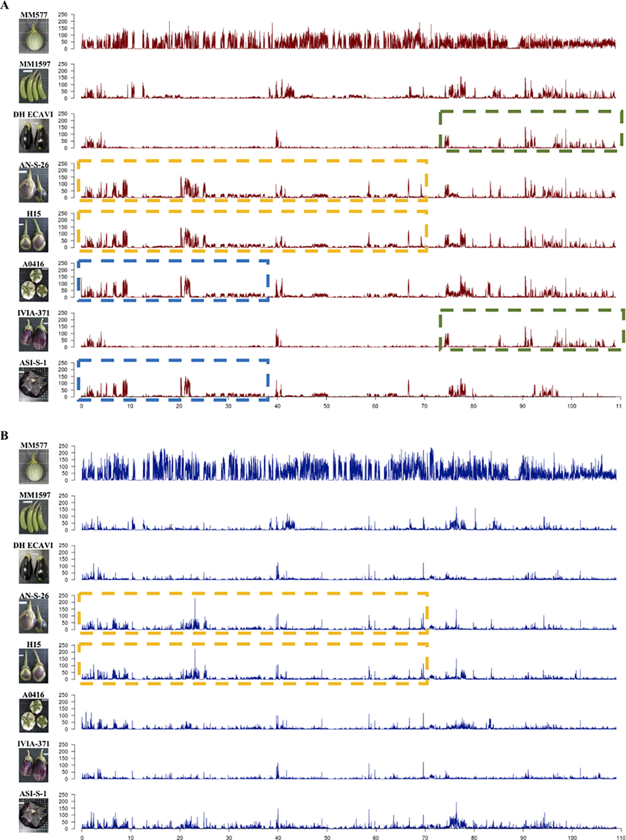The image size is (626, 840).
Task: Click the MM1597 green fruit photo in panel A
Action: point(34,85)
